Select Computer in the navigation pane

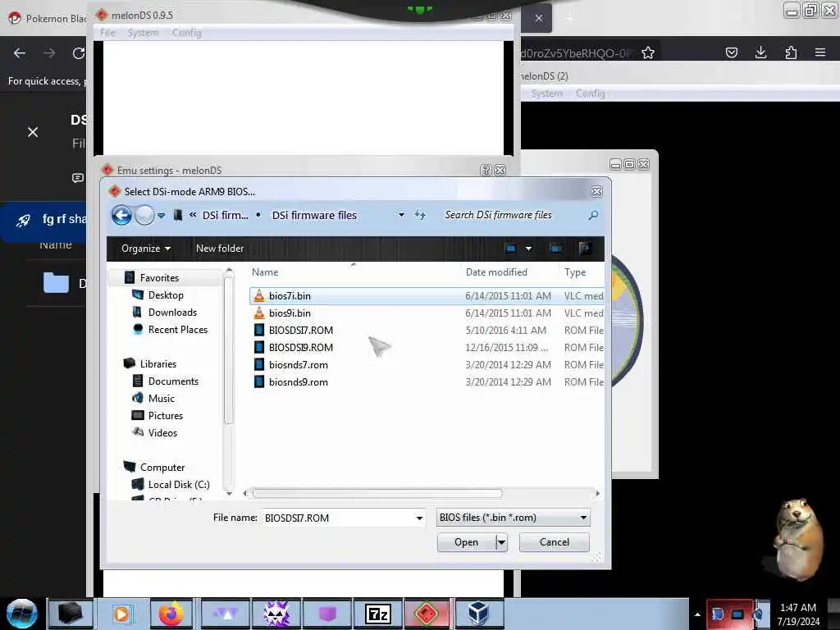(x=162, y=467)
